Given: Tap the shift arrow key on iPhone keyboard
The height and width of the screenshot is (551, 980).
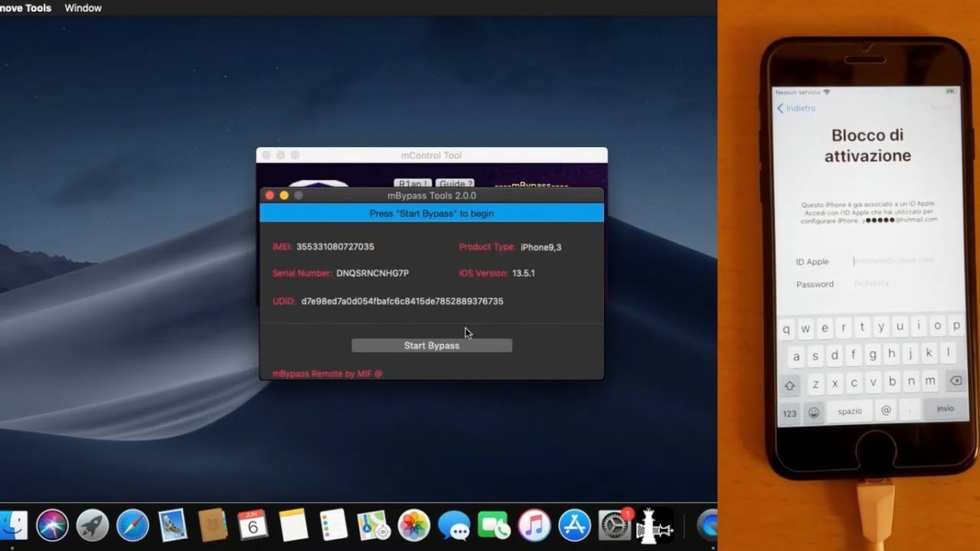Looking at the screenshot, I should (790, 386).
